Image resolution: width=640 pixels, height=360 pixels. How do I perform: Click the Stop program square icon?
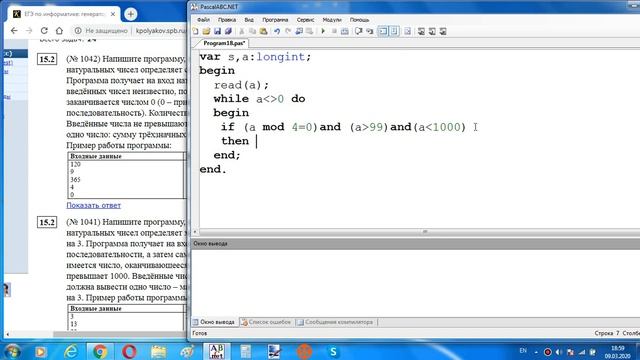click(334, 31)
